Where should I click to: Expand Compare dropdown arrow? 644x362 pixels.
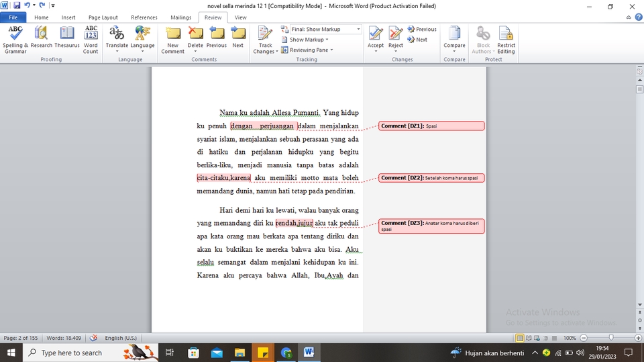click(454, 51)
